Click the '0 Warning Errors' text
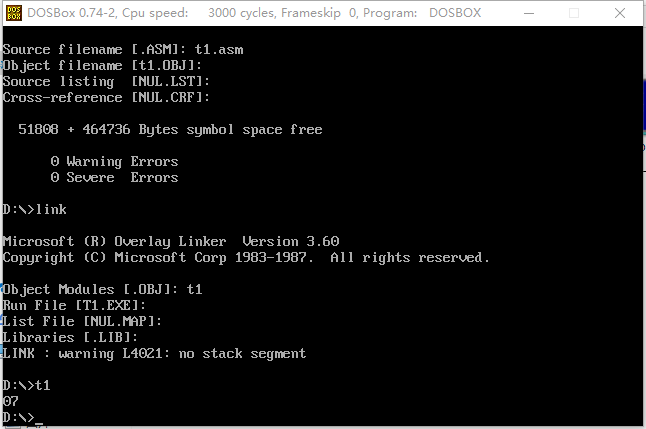 [x=114, y=161]
